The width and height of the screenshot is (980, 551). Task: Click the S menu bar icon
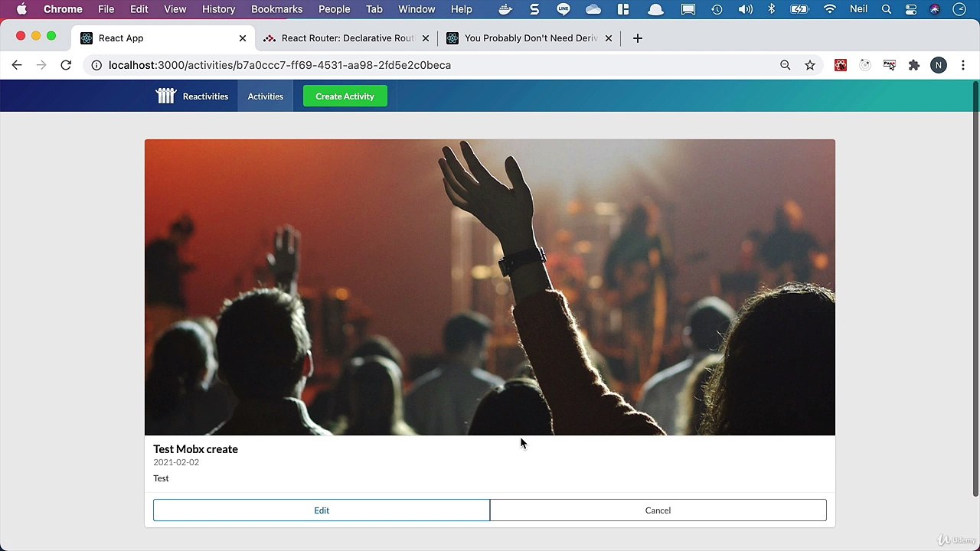pyautogui.click(x=534, y=9)
